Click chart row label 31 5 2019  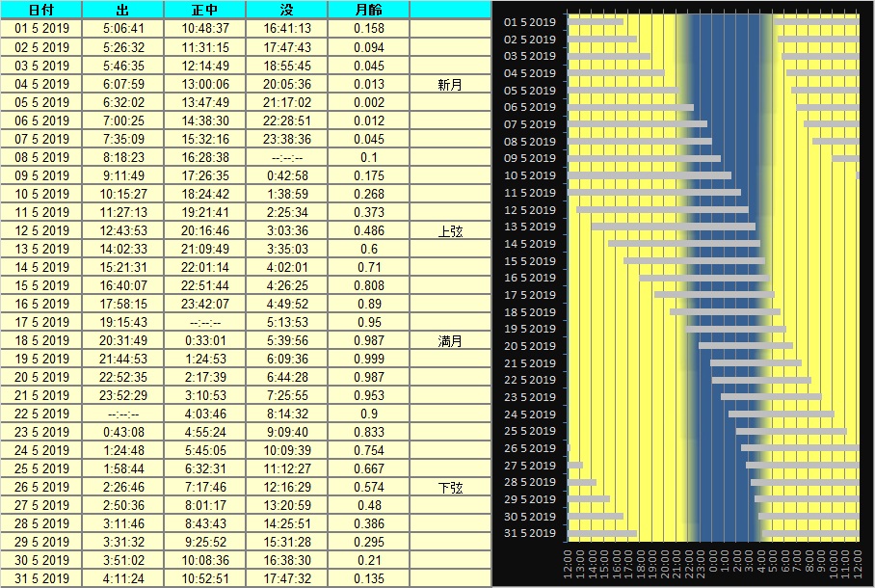pos(530,533)
